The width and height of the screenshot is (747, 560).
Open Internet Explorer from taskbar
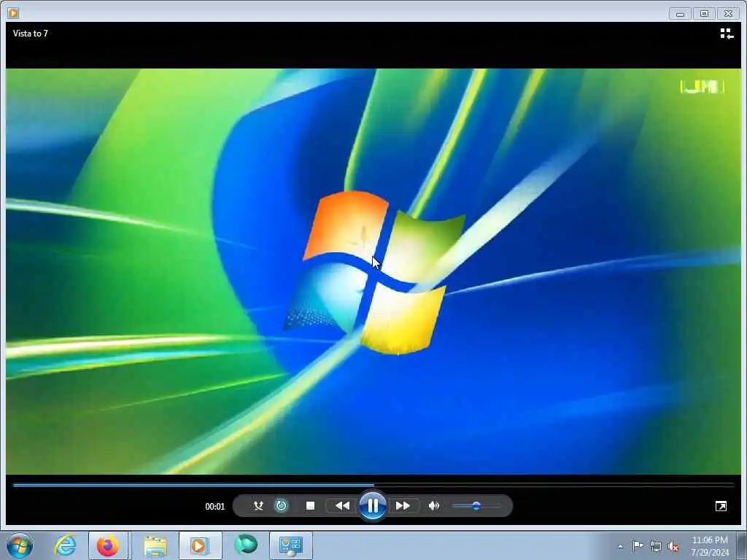tap(65, 545)
